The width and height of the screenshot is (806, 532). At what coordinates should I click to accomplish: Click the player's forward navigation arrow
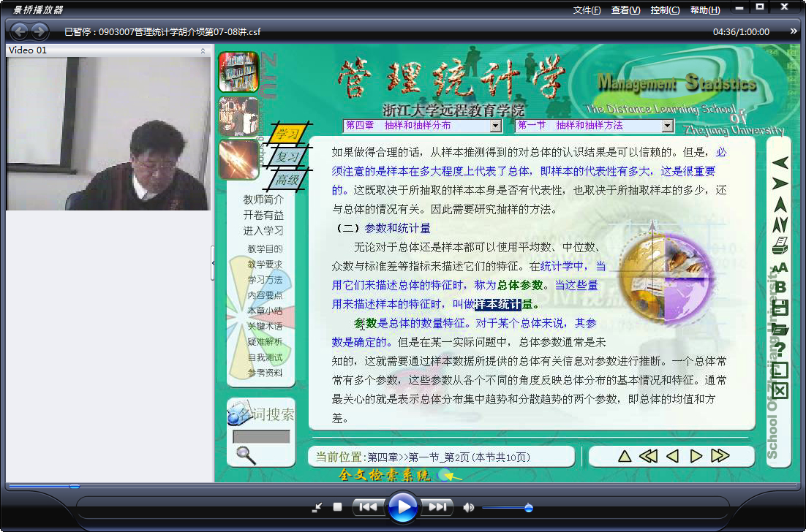(x=39, y=32)
